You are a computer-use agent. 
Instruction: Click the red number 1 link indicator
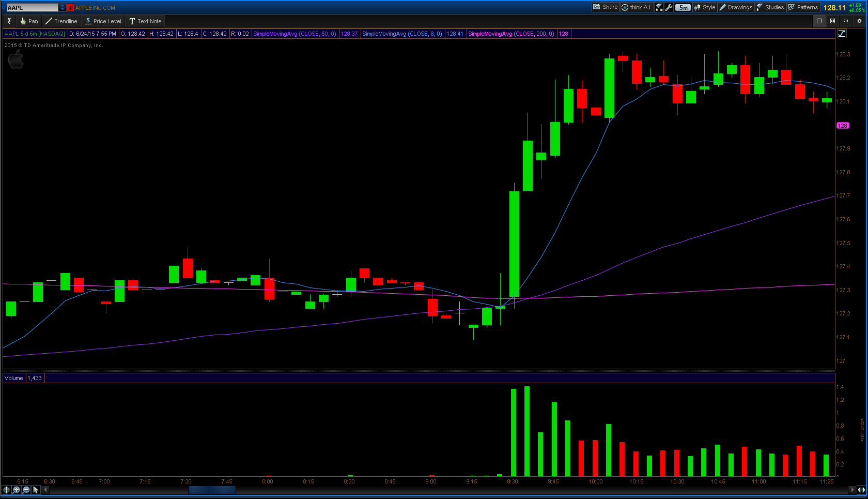pyautogui.click(x=70, y=8)
